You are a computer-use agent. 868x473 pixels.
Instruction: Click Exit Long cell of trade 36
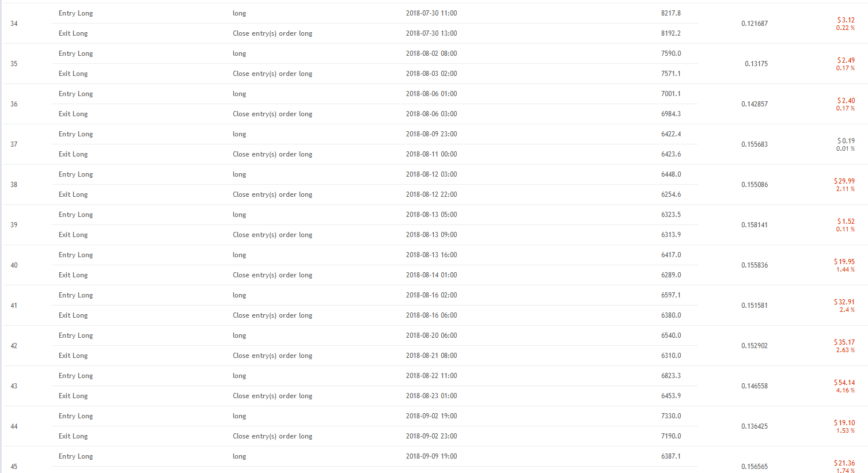tap(73, 114)
